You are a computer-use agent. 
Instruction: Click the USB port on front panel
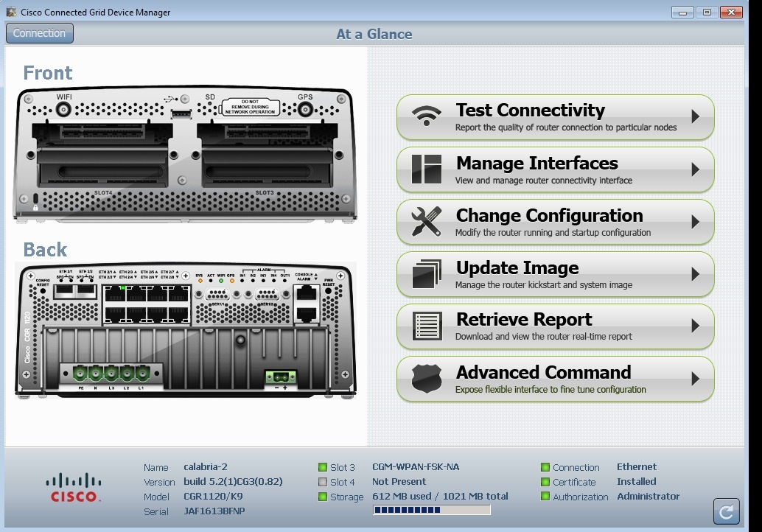pyautogui.click(x=181, y=114)
